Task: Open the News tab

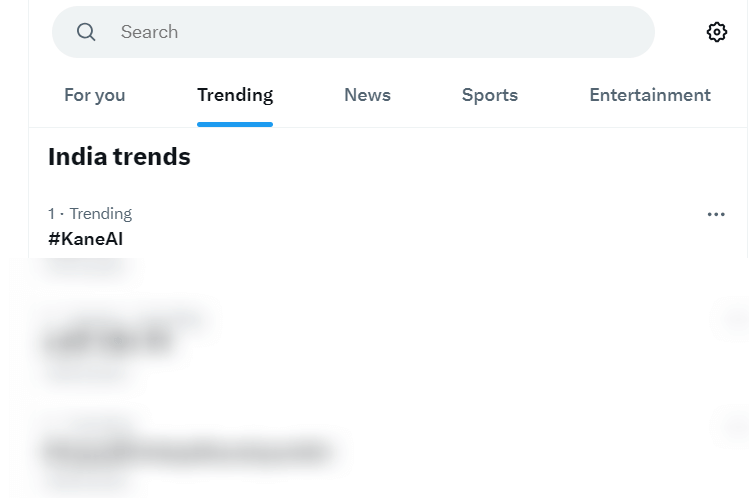Action: 367,95
